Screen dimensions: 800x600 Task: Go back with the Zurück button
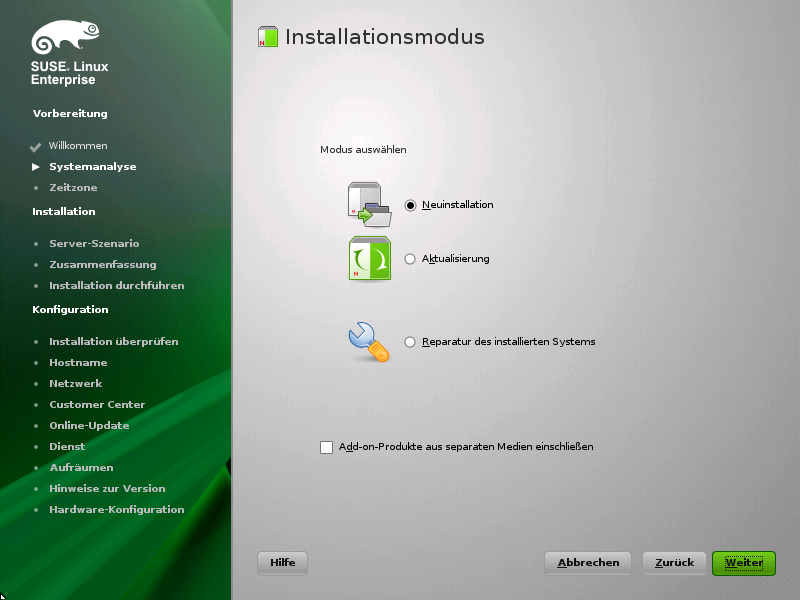tap(674, 563)
